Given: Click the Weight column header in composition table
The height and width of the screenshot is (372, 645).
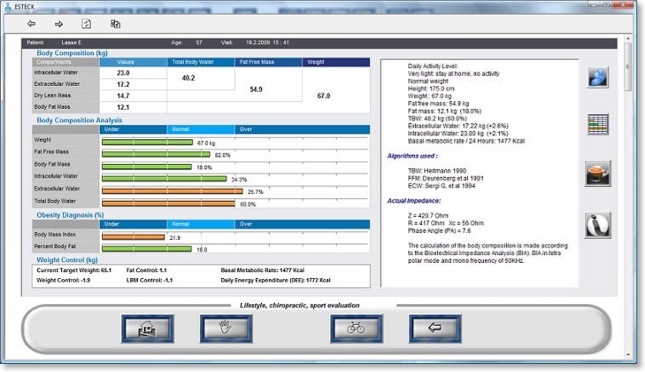Looking at the screenshot, I should (336, 62).
